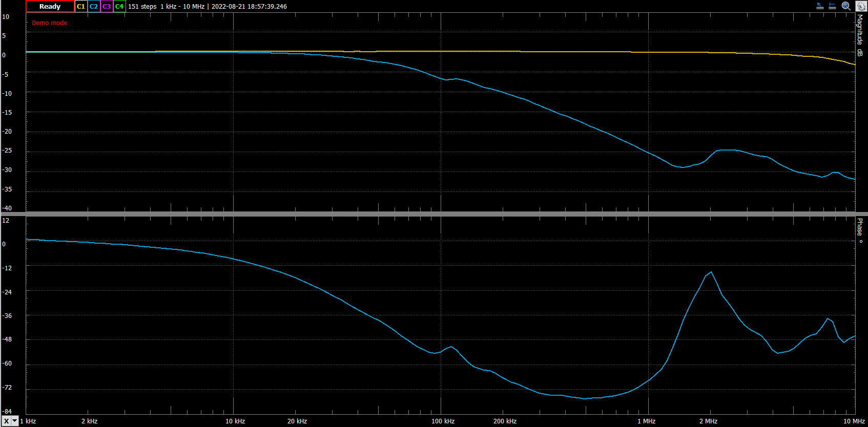The image size is (868, 427).
Task: Toggle the green C4 channel
Action: tap(119, 7)
